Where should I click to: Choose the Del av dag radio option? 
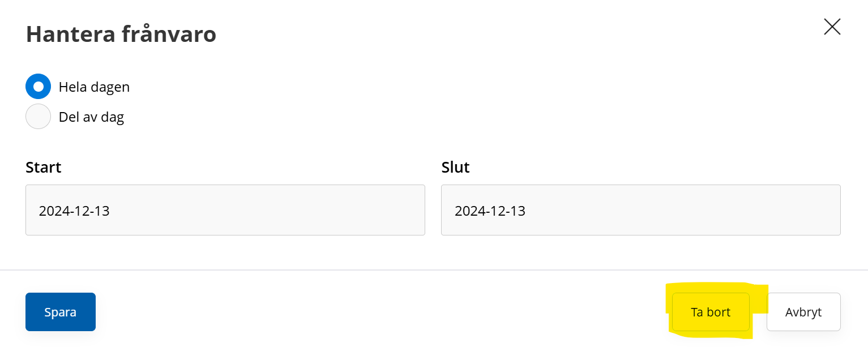tap(39, 117)
